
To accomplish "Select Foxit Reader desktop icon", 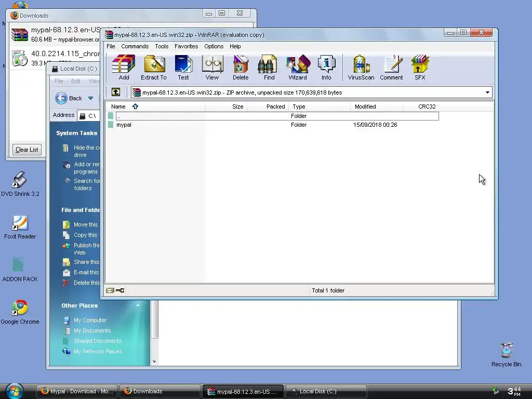I will coord(20,227).
